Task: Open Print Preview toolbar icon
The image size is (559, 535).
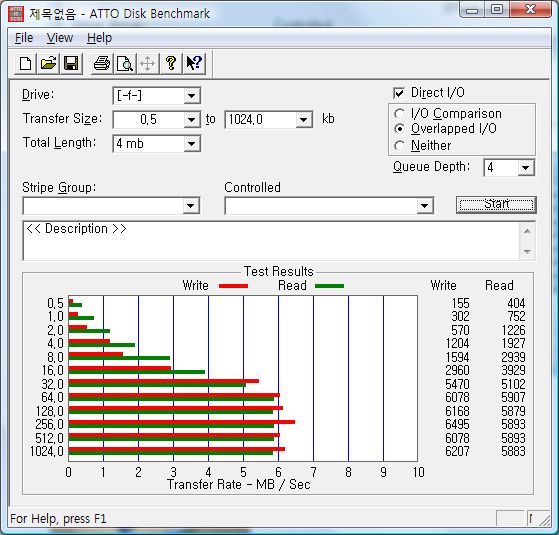Action: (125, 64)
